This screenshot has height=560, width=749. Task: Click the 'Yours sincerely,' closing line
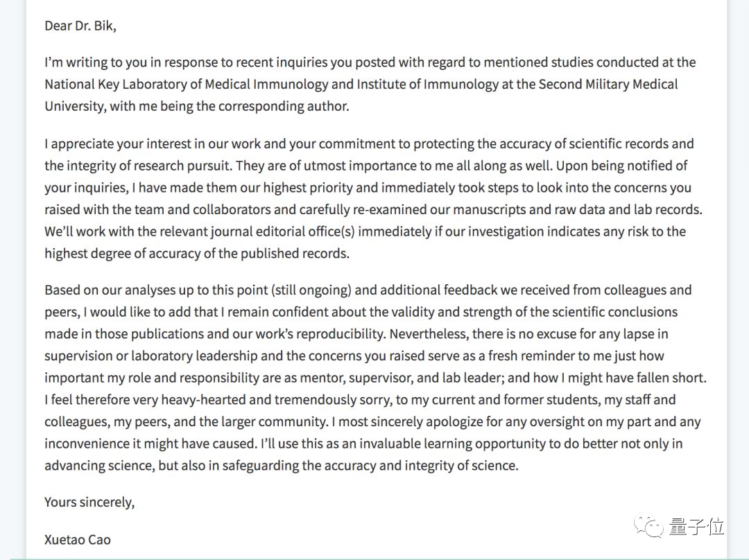click(89, 502)
